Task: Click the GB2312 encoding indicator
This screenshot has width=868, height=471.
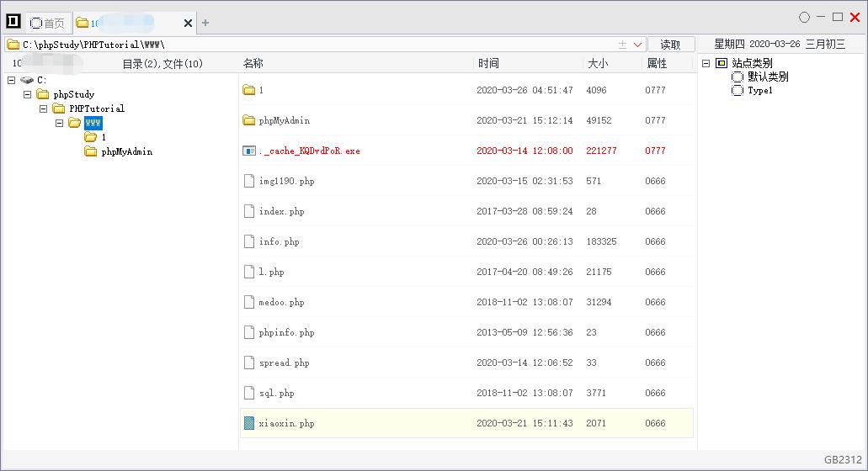Action: [x=843, y=459]
